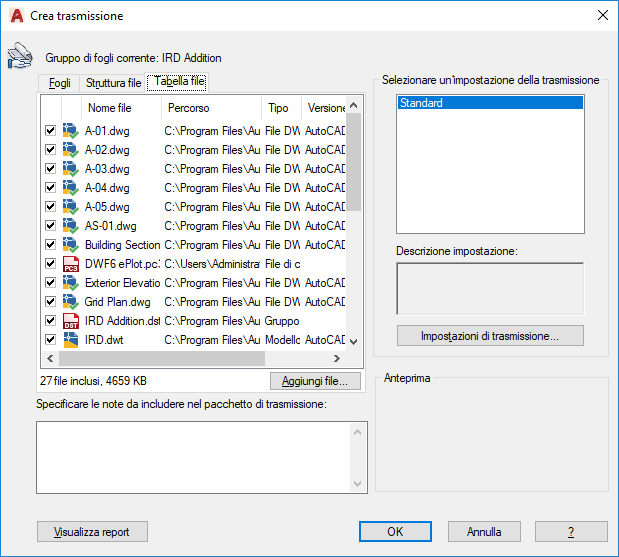619x557 pixels.
Task: Sort by the Percorso column header
Action: pos(211,108)
